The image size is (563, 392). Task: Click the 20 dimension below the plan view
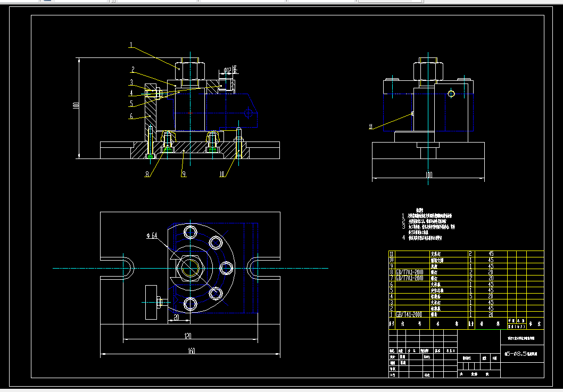[x=176, y=318]
